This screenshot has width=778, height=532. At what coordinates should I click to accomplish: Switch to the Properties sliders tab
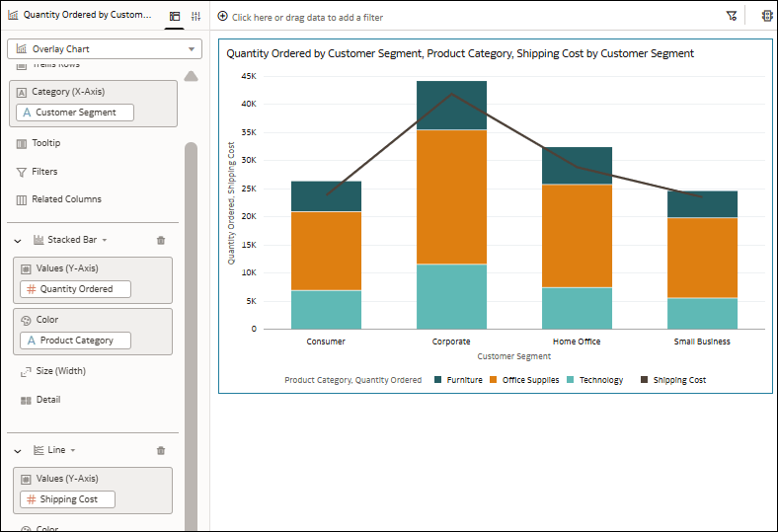pos(195,16)
